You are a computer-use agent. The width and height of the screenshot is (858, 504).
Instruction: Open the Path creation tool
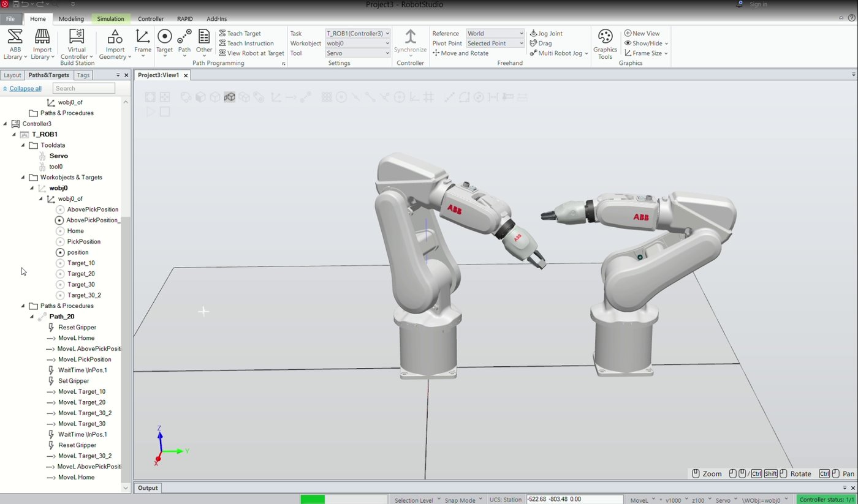point(184,44)
